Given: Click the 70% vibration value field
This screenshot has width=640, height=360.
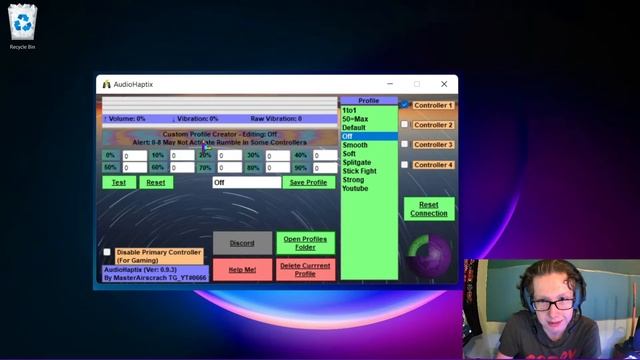Looking at the screenshot, I should pyautogui.click(x=230, y=167).
